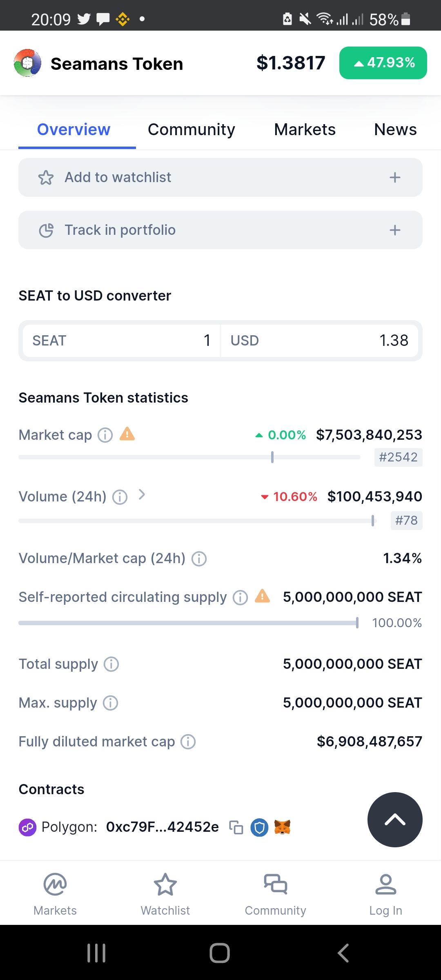Open Total supply info icon
The height and width of the screenshot is (980, 441).
click(x=111, y=664)
